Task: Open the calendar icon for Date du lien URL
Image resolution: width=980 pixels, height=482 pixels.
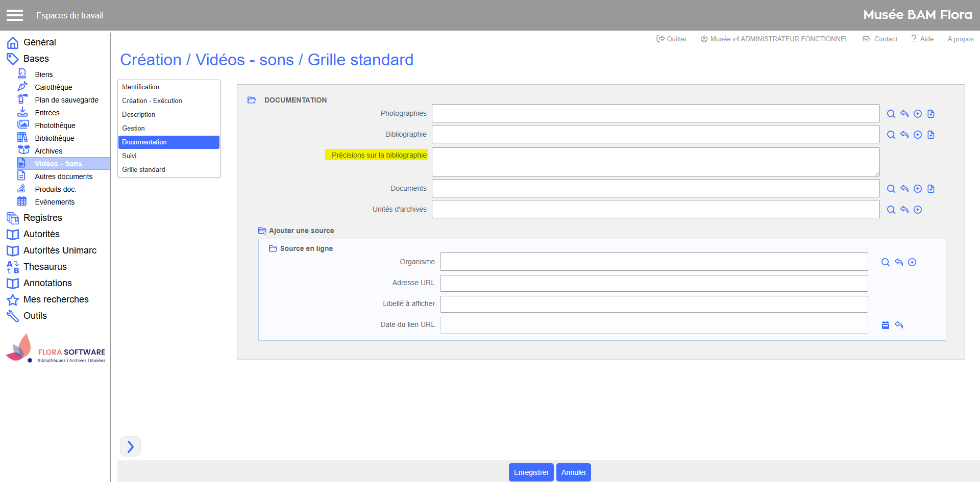Action: (885, 325)
